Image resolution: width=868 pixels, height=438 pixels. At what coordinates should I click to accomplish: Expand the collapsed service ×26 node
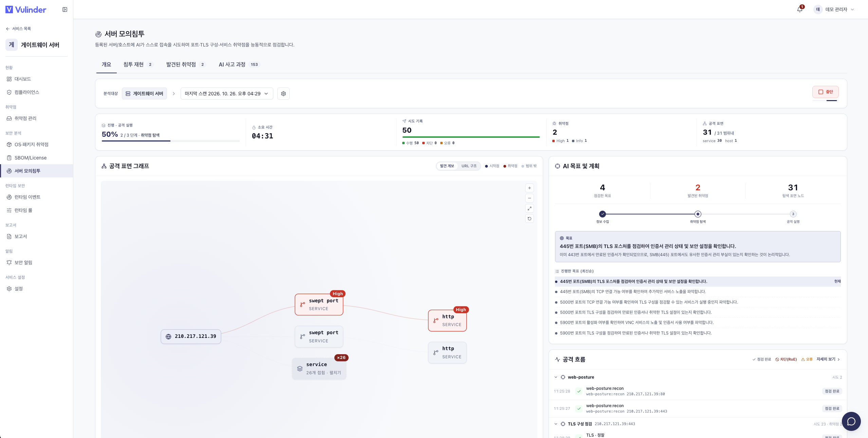(319, 368)
